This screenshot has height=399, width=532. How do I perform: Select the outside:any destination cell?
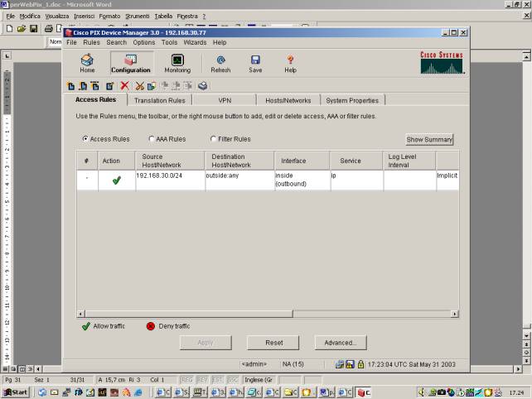point(239,180)
